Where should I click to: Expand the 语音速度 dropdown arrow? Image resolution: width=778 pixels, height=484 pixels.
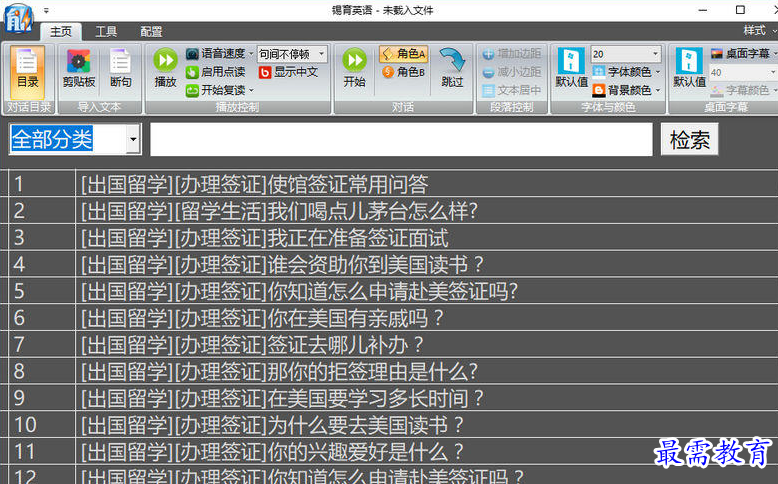click(x=251, y=54)
